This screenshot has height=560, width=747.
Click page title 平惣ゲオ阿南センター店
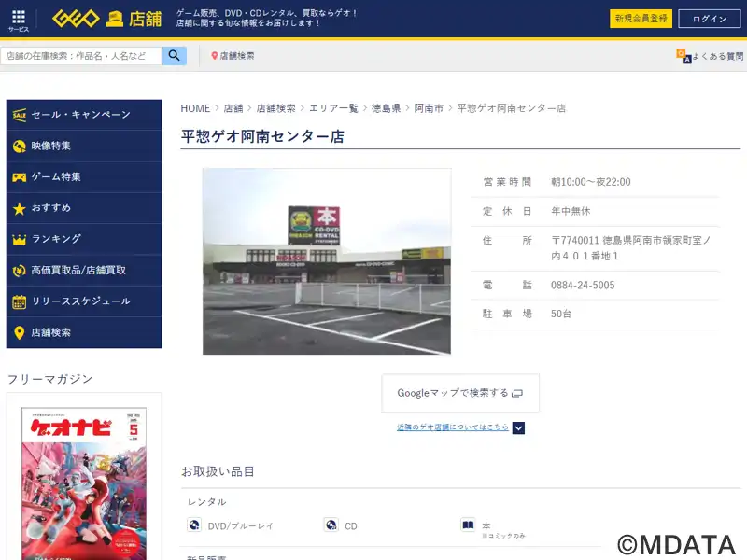click(262, 136)
